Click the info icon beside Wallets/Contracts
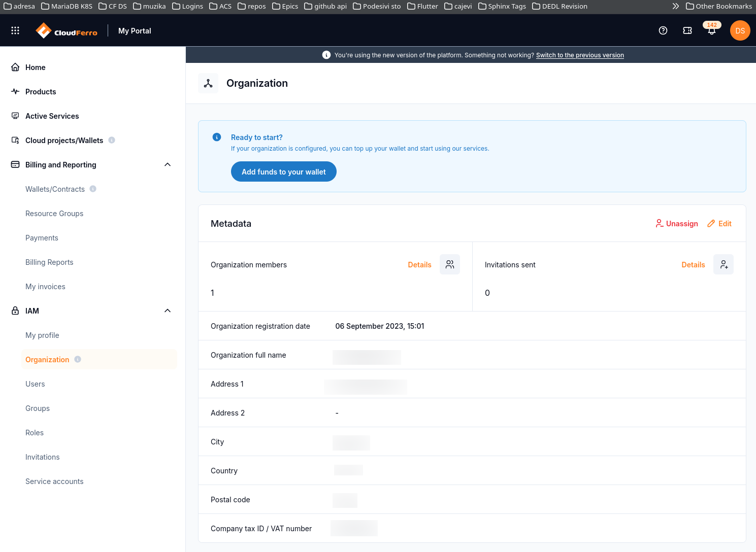Image resolution: width=756 pixels, height=552 pixels. tap(93, 189)
